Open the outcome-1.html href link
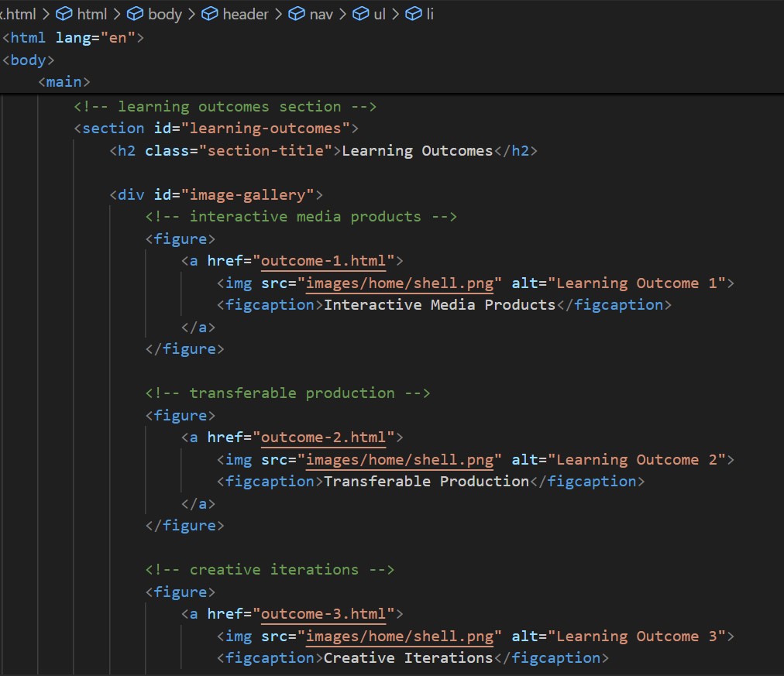Viewport: 784px width, 676px height. pyautogui.click(x=324, y=261)
